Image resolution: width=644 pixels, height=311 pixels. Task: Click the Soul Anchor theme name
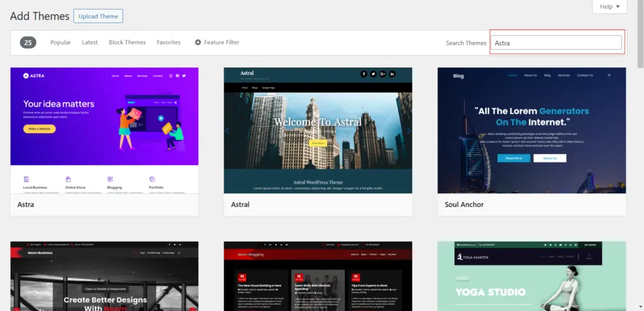(x=464, y=205)
